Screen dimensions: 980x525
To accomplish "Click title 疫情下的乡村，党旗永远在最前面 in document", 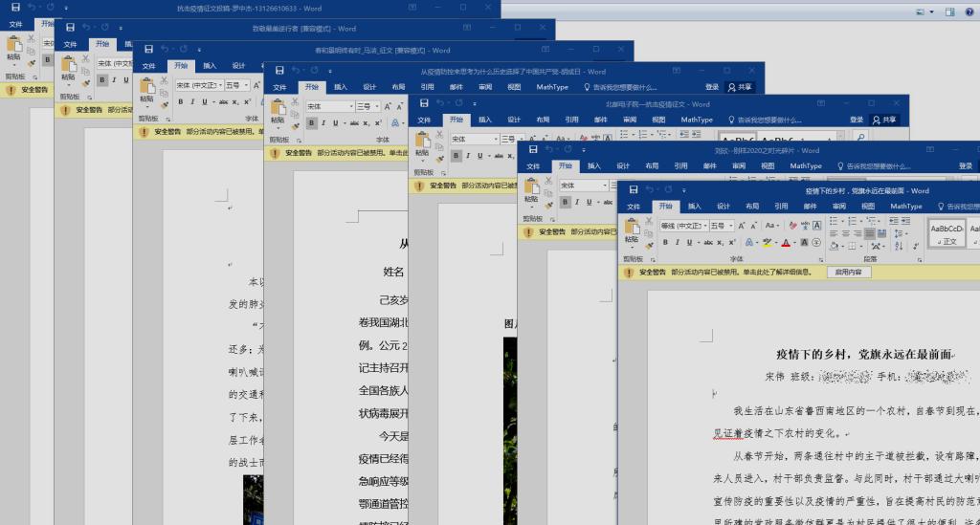I will [864, 354].
